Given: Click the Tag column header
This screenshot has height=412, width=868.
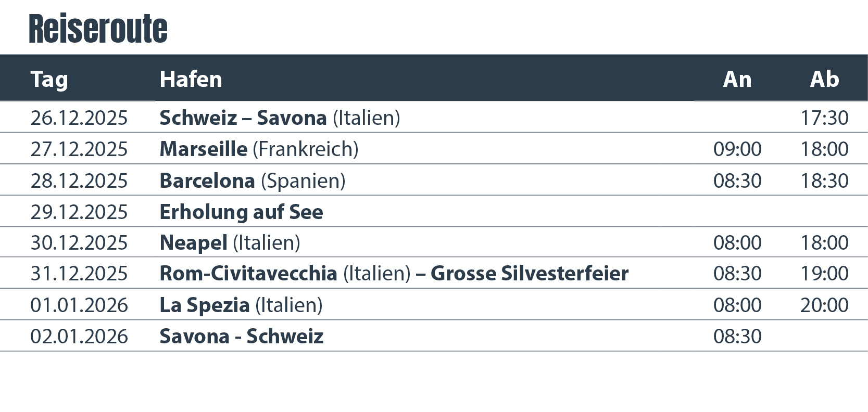Looking at the screenshot, I should (x=49, y=79).
